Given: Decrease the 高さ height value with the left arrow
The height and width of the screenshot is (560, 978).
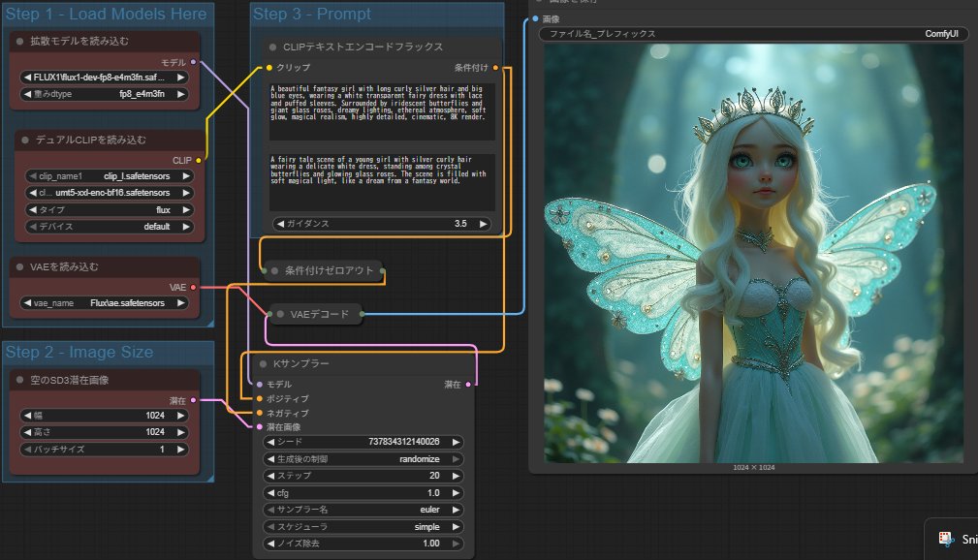Looking at the screenshot, I should [27, 432].
